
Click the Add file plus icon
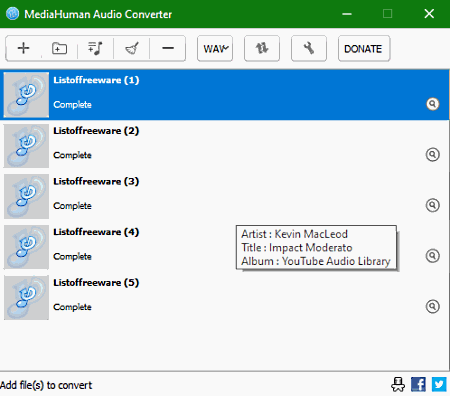[x=24, y=48]
